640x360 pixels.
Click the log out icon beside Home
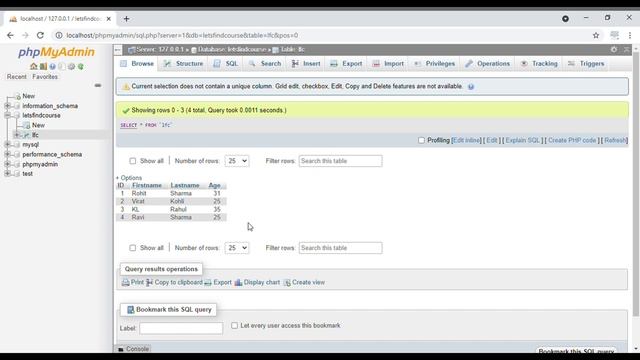coord(43,66)
